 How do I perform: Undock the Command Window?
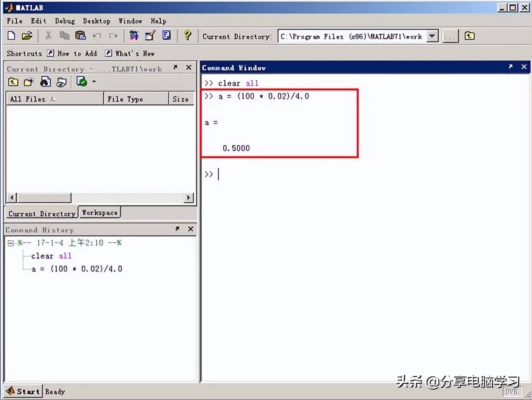pyautogui.click(x=511, y=67)
